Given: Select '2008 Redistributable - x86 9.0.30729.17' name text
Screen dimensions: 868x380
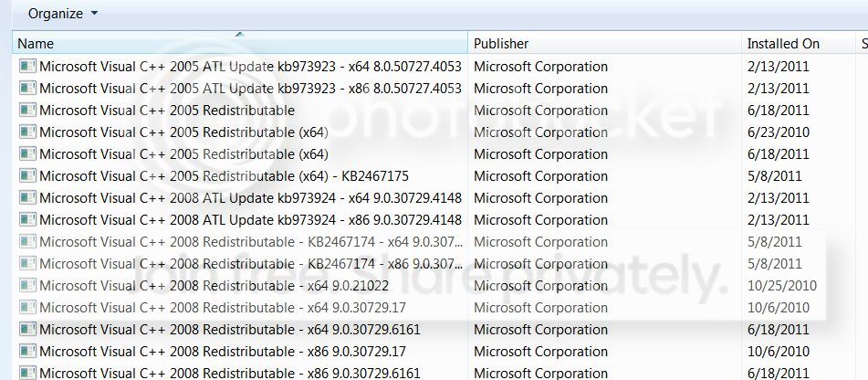Looking at the screenshot, I should pos(223,352).
